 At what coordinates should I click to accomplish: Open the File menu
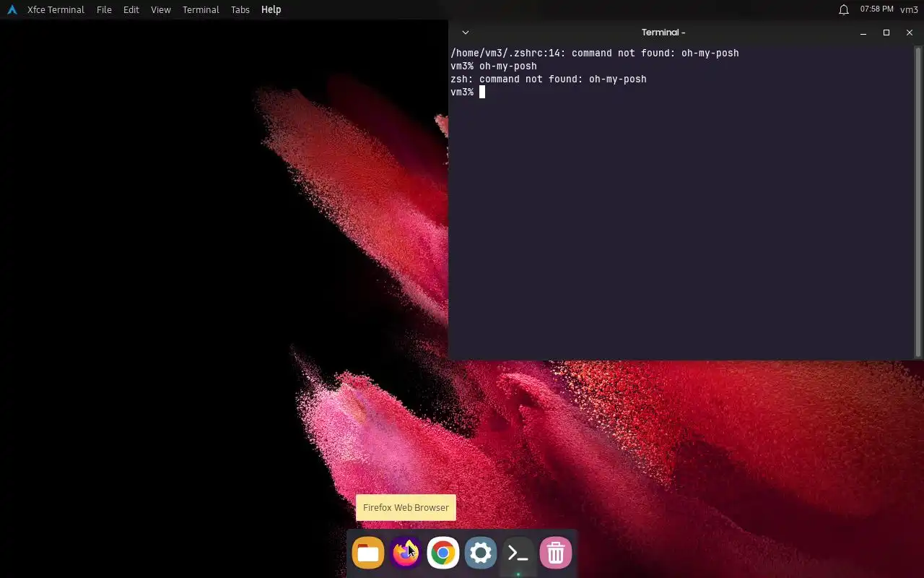coord(104,9)
